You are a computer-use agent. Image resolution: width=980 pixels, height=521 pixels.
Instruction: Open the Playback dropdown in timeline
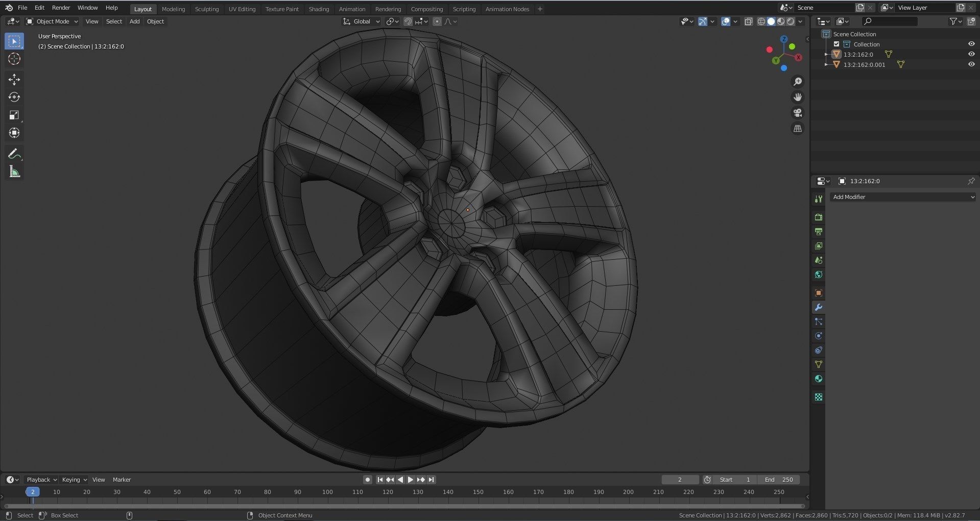pos(41,480)
